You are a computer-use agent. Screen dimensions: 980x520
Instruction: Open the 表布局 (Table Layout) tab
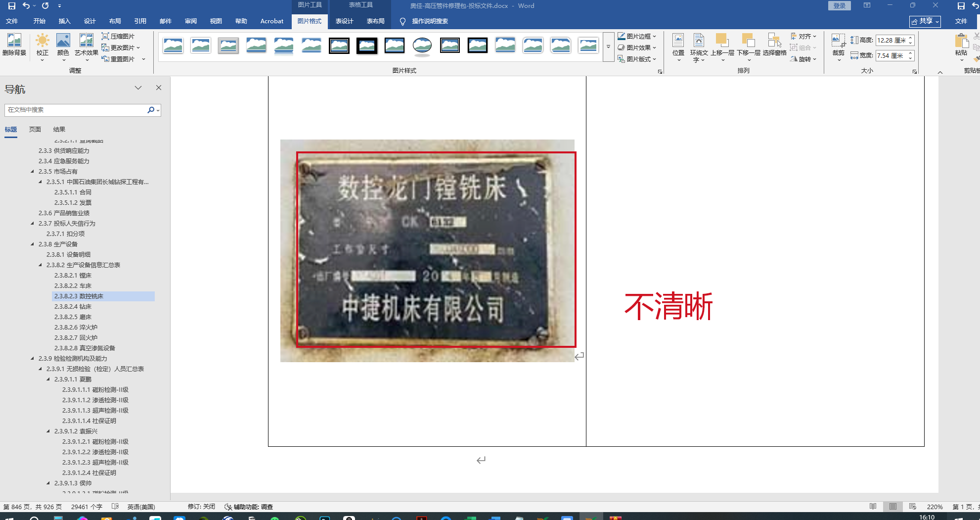click(x=375, y=21)
